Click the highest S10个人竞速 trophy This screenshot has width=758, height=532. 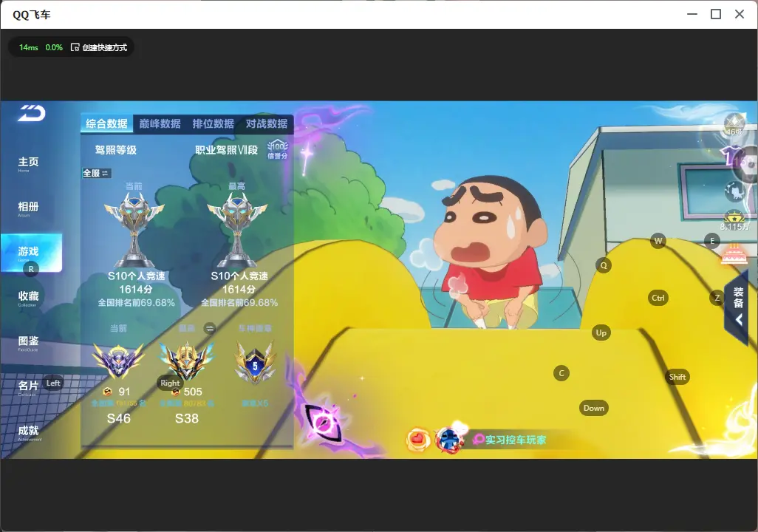pyautogui.click(x=237, y=230)
